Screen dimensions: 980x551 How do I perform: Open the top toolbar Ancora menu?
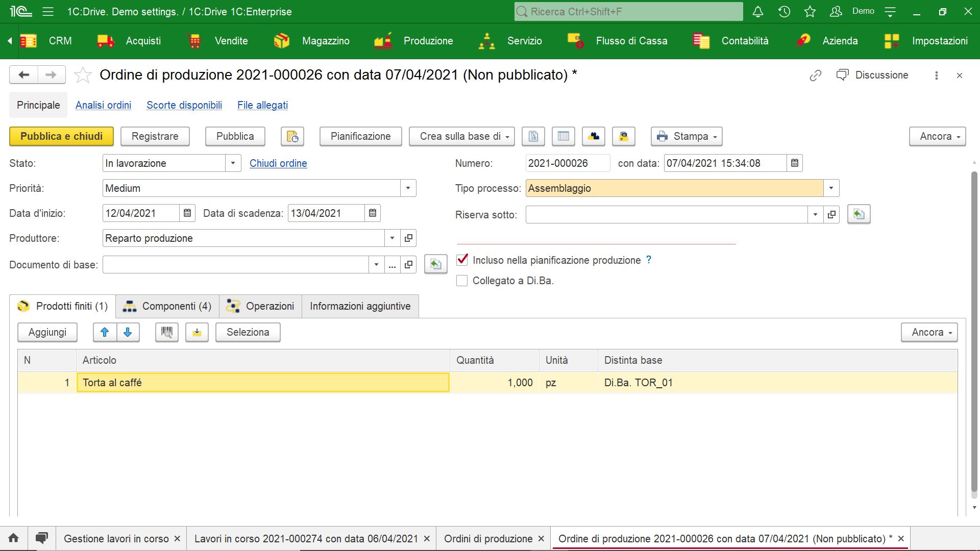point(938,136)
